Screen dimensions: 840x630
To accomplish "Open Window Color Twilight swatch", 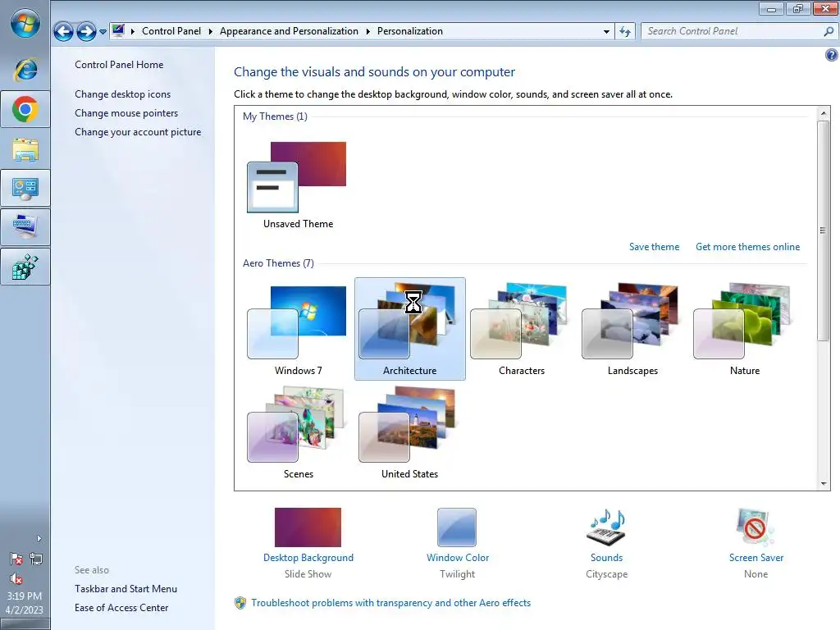I will (457, 527).
